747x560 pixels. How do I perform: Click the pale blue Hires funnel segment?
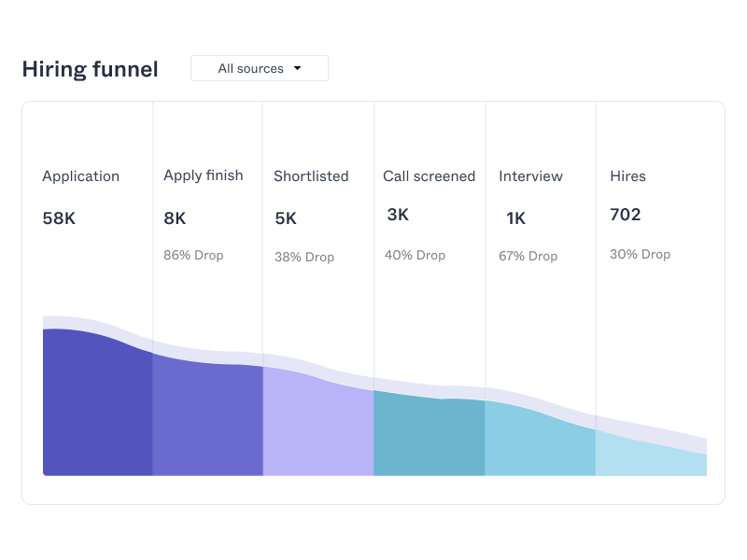tap(651, 457)
